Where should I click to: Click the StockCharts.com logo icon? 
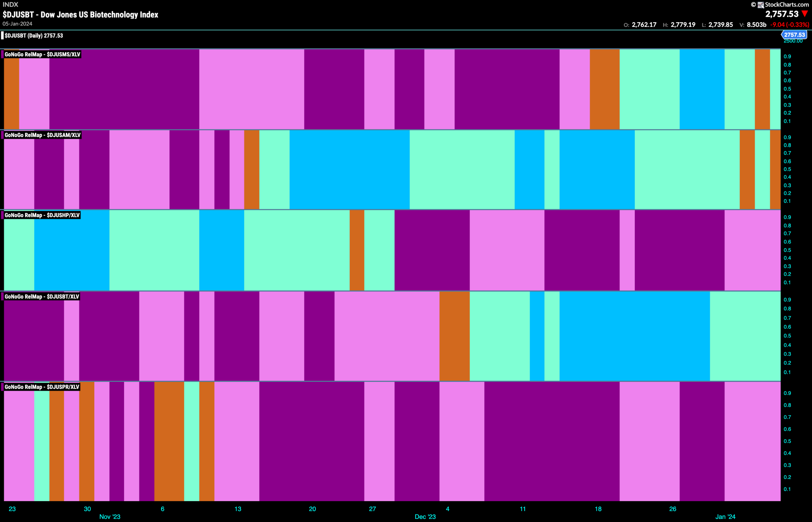coord(761,5)
